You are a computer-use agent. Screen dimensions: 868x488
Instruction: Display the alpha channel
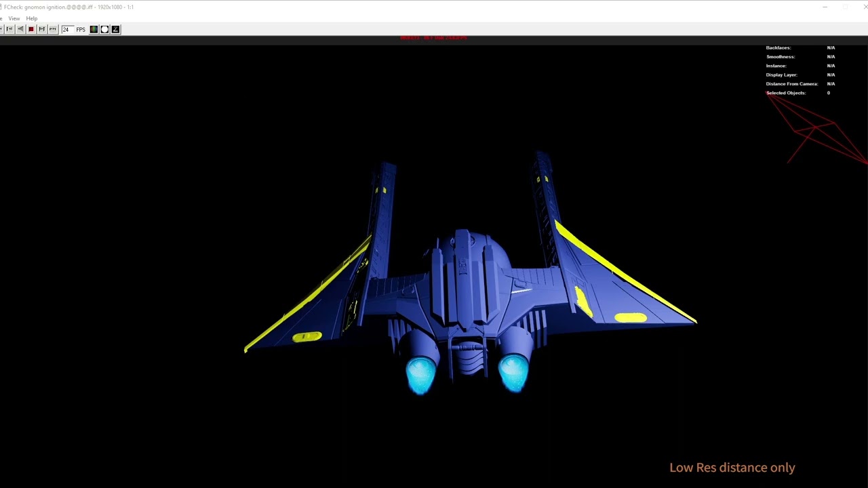coord(104,29)
